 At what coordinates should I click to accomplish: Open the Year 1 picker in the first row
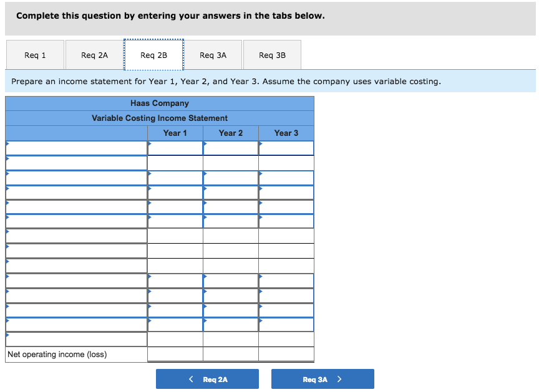click(x=175, y=148)
